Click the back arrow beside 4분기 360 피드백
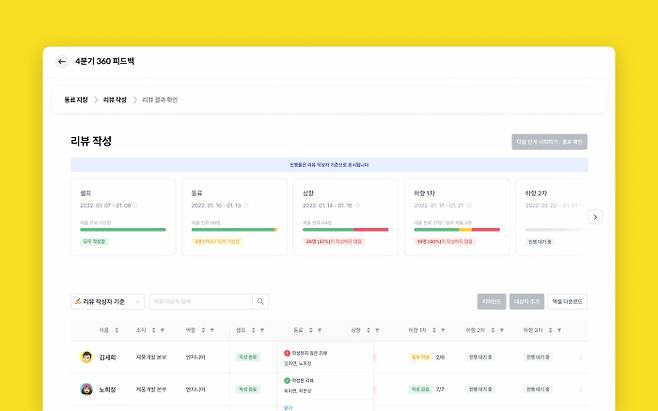658x411 pixels. [x=62, y=62]
